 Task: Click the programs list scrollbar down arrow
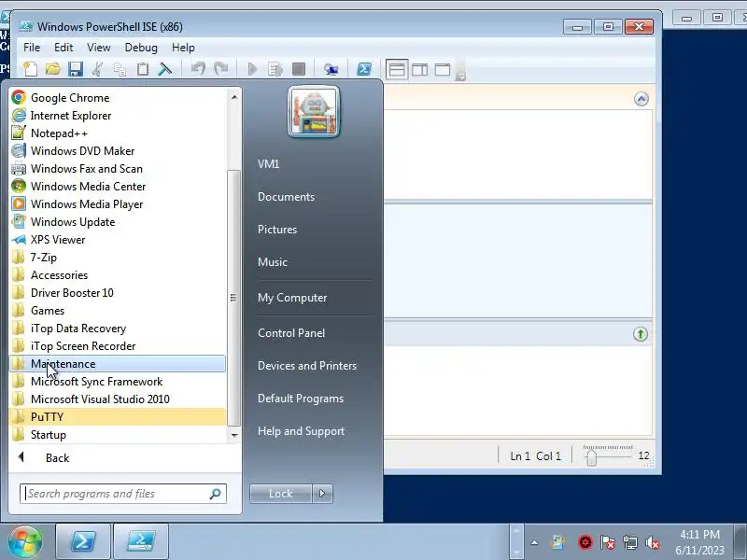(x=234, y=435)
